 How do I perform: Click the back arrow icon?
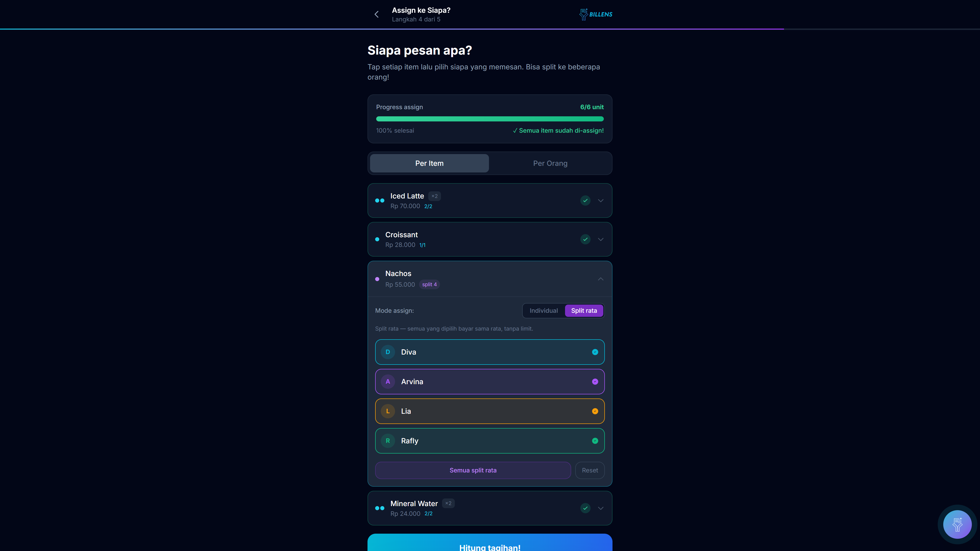click(x=376, y=15)
